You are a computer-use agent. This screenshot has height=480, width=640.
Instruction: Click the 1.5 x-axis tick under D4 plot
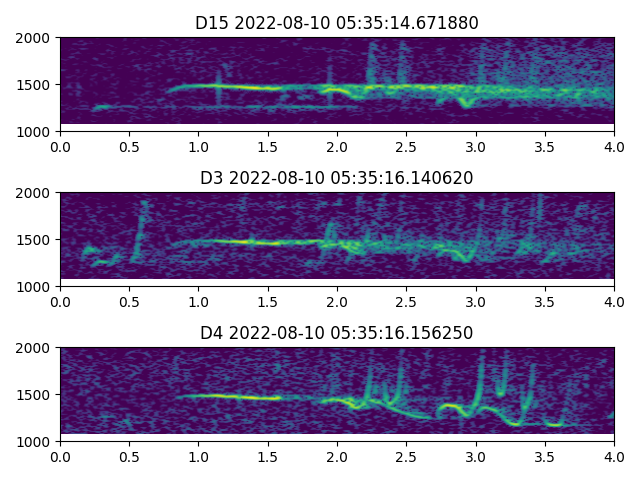(268, 456)
